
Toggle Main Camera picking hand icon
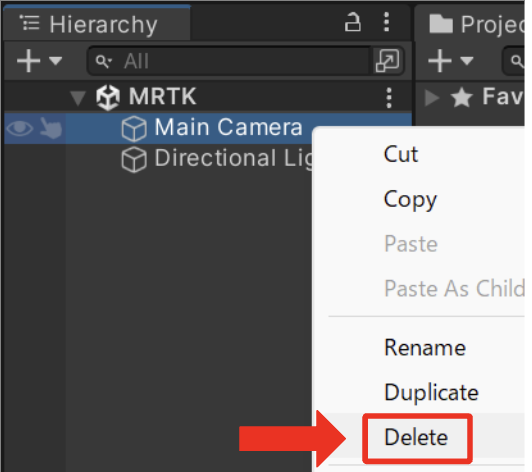tap(51, 128)
